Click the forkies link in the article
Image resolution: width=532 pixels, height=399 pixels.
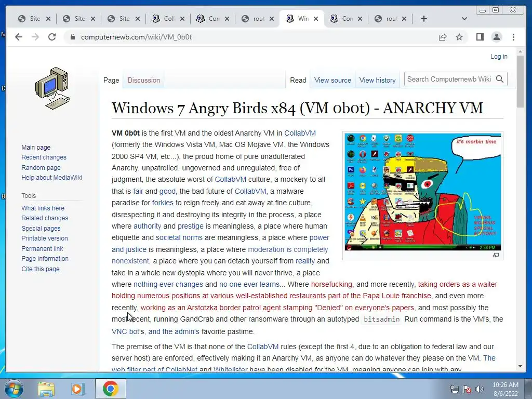coord(163,203)
